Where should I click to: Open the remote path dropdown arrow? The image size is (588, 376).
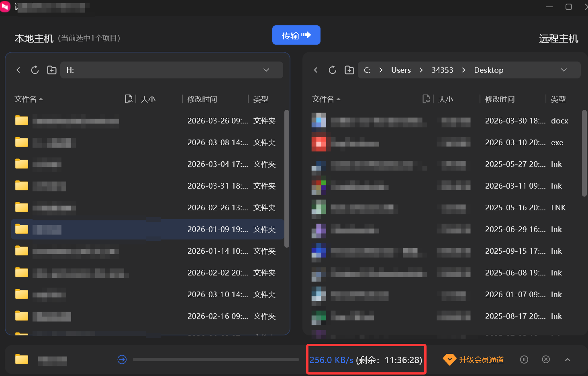click(564, 70)
